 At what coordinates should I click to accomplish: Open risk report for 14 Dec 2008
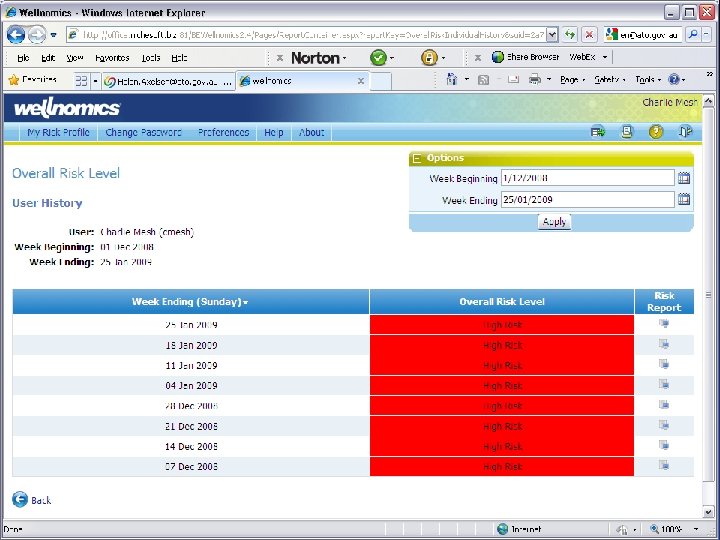click(664, 445)
